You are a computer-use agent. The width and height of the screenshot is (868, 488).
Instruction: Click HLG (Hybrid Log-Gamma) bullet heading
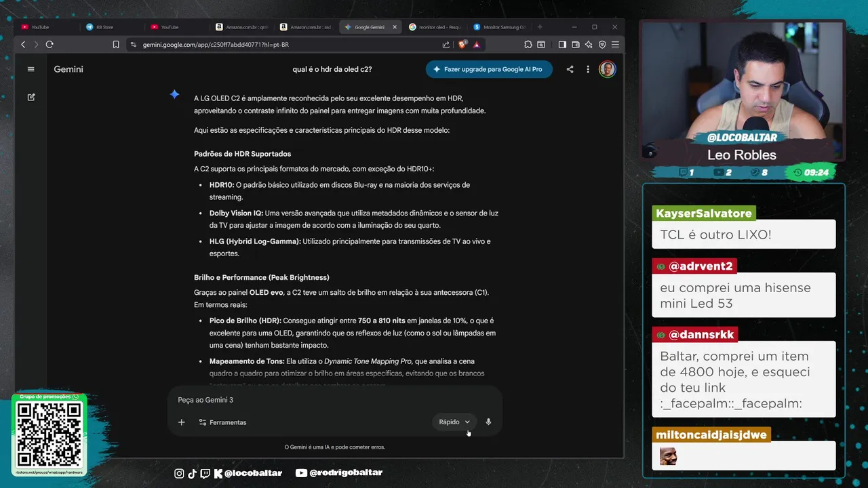[x=255, y=241]
